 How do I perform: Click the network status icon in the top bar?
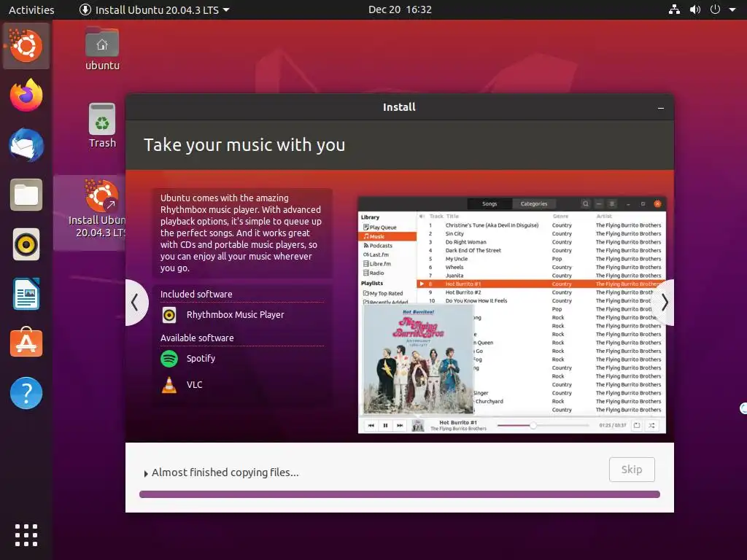point(674,9)
